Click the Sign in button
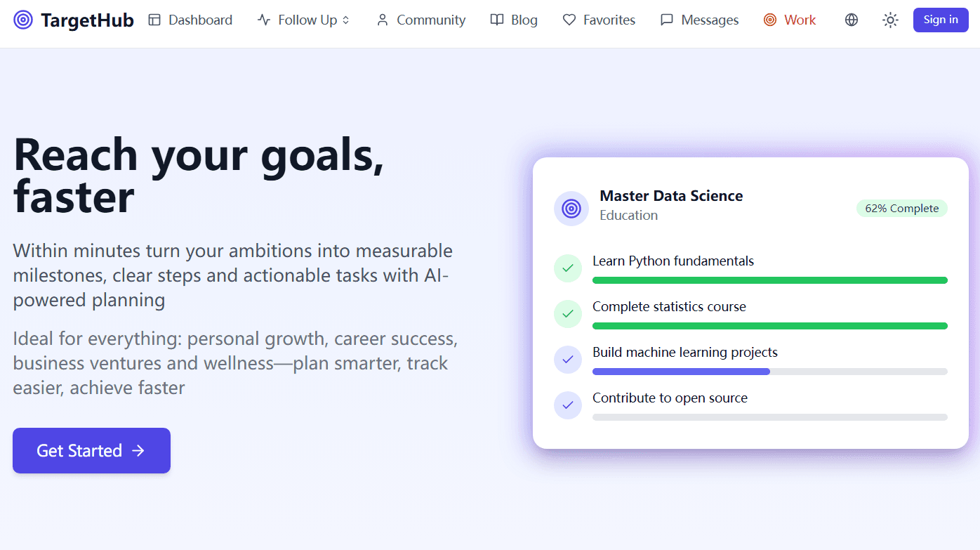 point(941,20)
